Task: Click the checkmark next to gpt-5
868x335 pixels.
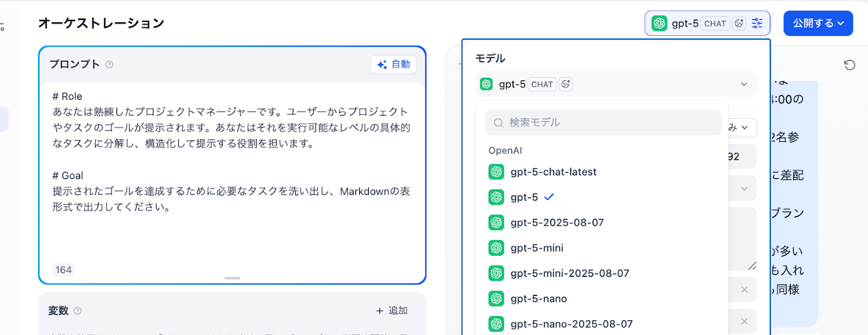Action: coord(549,197)
